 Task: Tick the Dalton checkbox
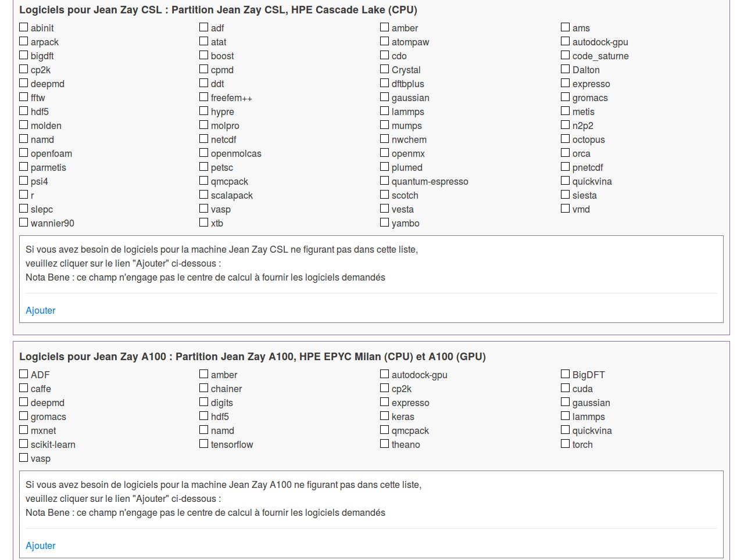(x=566, y=69)
